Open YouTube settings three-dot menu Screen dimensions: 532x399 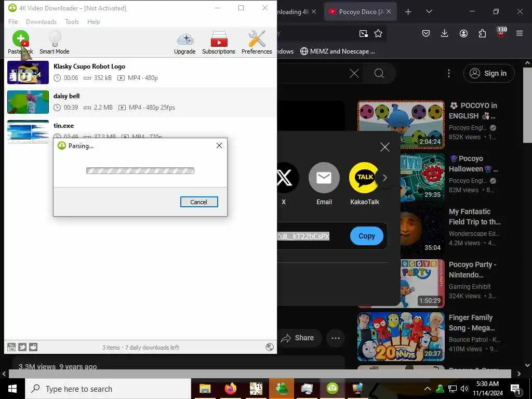(x=448, y=73)
